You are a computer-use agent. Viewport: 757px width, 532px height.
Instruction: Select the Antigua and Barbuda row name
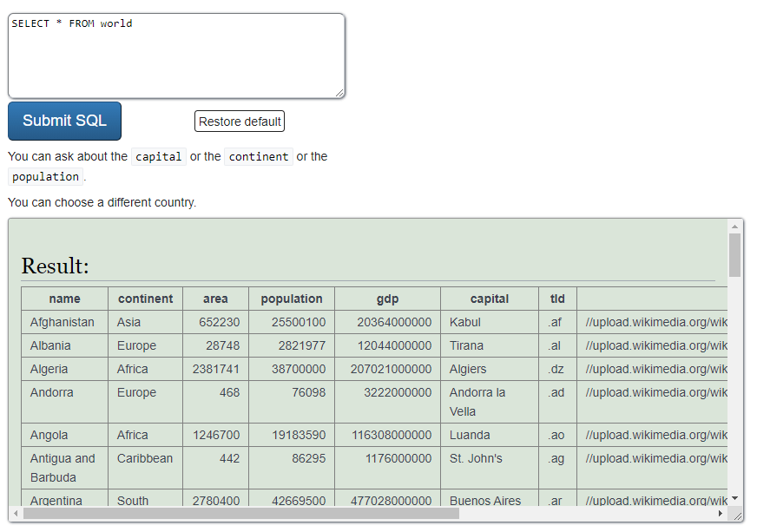click(x=63, y=468)
